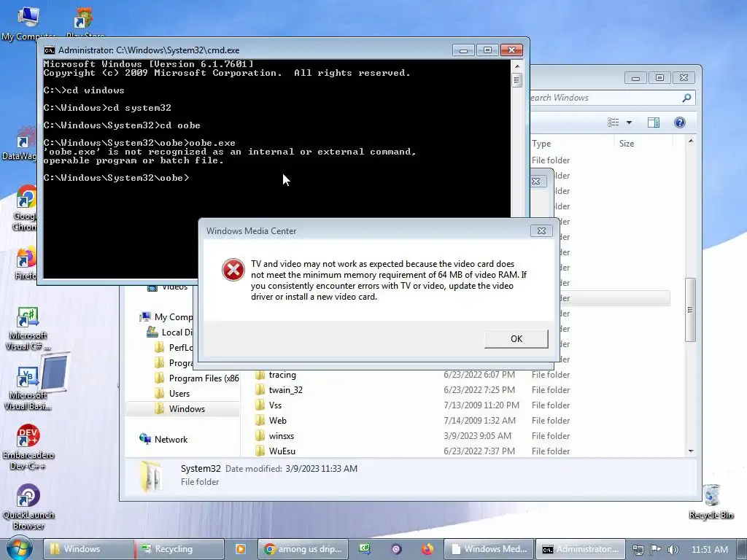
Task: Switch to Windows Media Center taskbar button
Action: pyautogui.click(x=489, y=549)
